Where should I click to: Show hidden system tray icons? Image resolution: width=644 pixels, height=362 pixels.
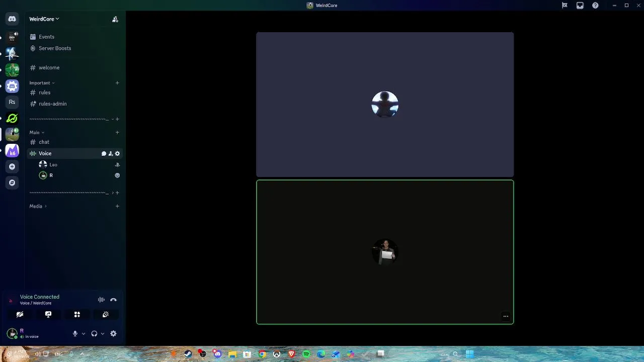[82, 354]
